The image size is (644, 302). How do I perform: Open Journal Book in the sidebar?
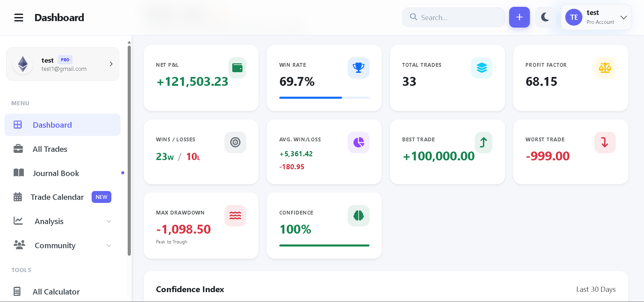(x=62, y=173)
